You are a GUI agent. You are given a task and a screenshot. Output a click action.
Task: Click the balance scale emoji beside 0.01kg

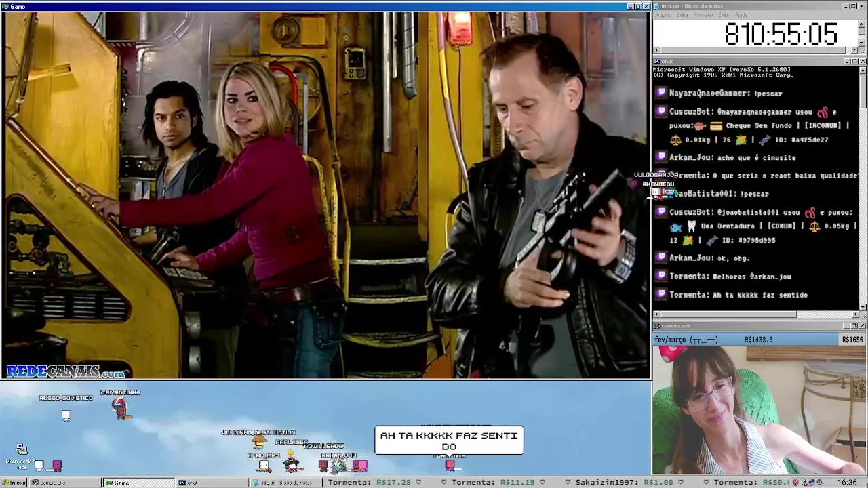click(x=675, y=140)
